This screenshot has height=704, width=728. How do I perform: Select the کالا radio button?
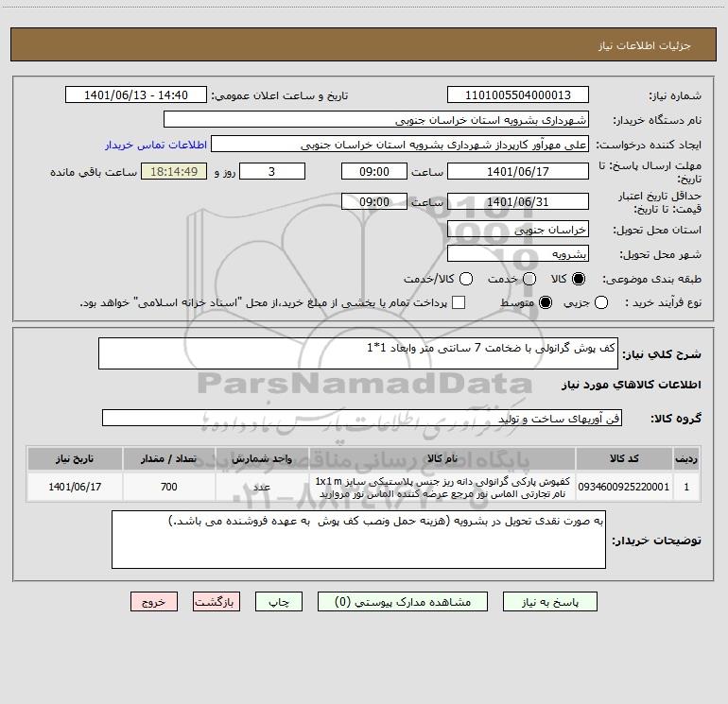579,279
